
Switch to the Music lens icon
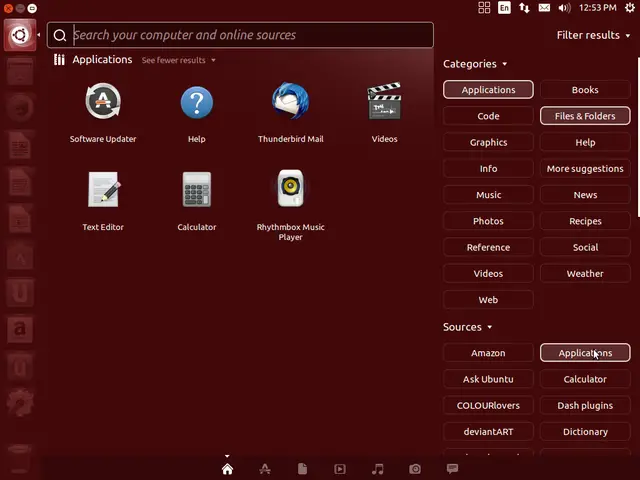pos(378,469)
